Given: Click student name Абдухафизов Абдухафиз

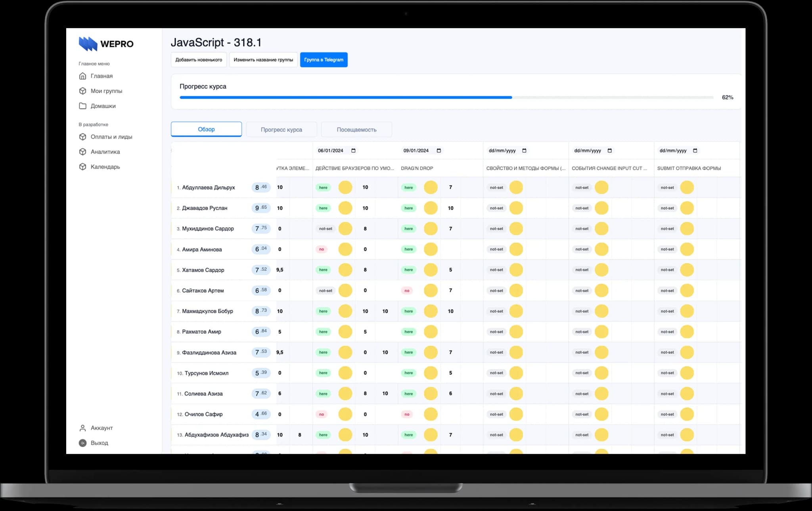Looking at the screenshot, I should 216,435.
